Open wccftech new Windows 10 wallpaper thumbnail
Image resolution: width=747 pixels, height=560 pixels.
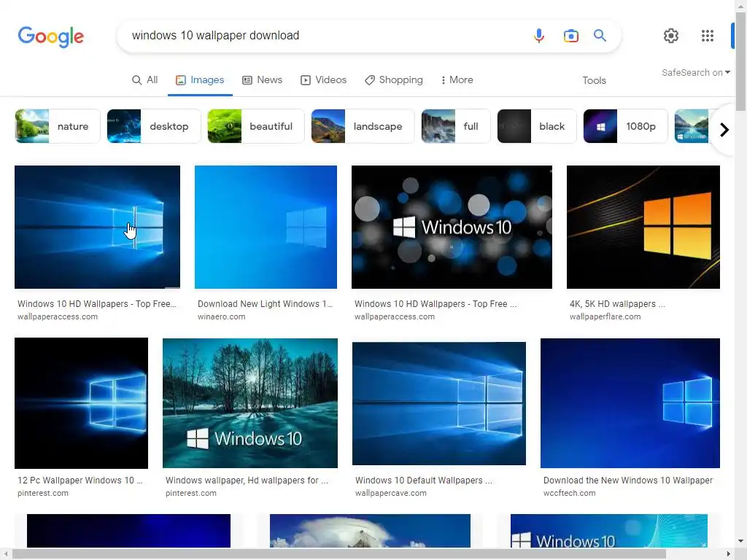(630, 403)
